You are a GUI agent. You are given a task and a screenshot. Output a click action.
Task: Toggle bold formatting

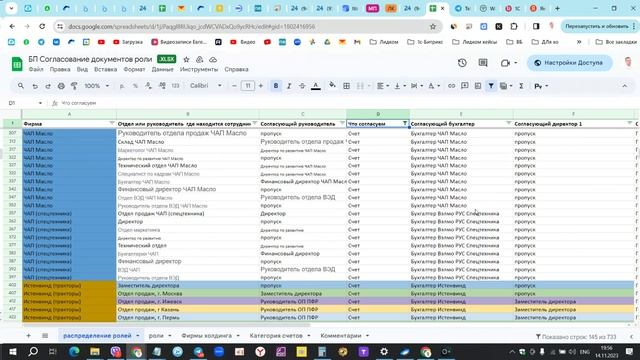276,86
